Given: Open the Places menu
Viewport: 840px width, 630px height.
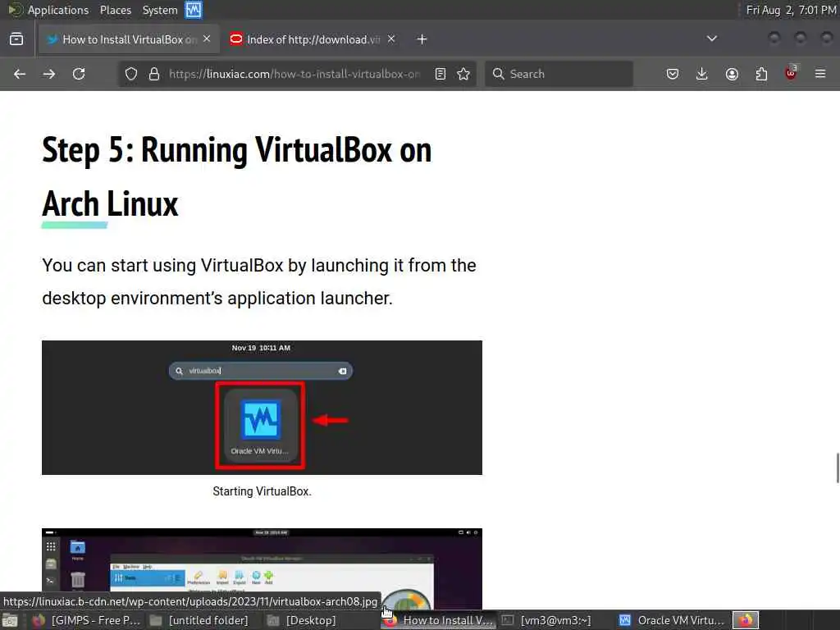Looking at the screenshot, I should coord(115,10).
